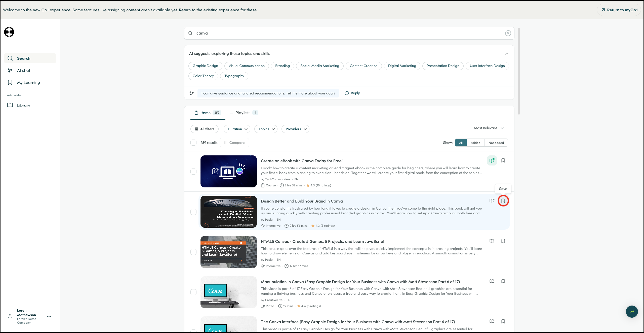Click Return to myGo1 button
The height and width of the screenshot is (333, 644).
tap(619, 10)
